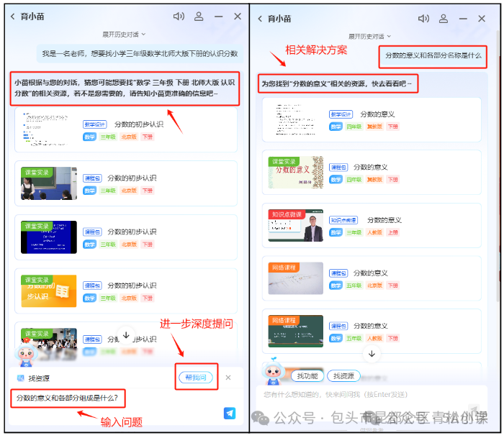
Task: Click the back arrow in the right panel
Action: (x=259, y=18)
